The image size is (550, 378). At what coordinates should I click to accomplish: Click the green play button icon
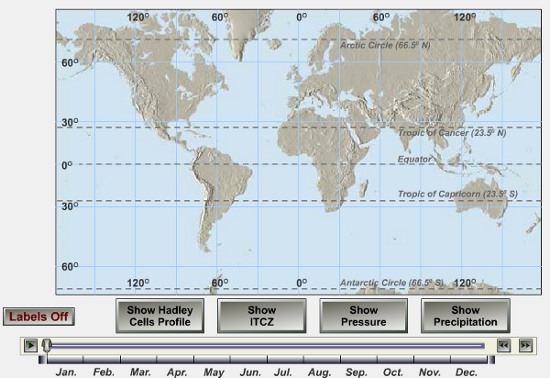(31, 346)
